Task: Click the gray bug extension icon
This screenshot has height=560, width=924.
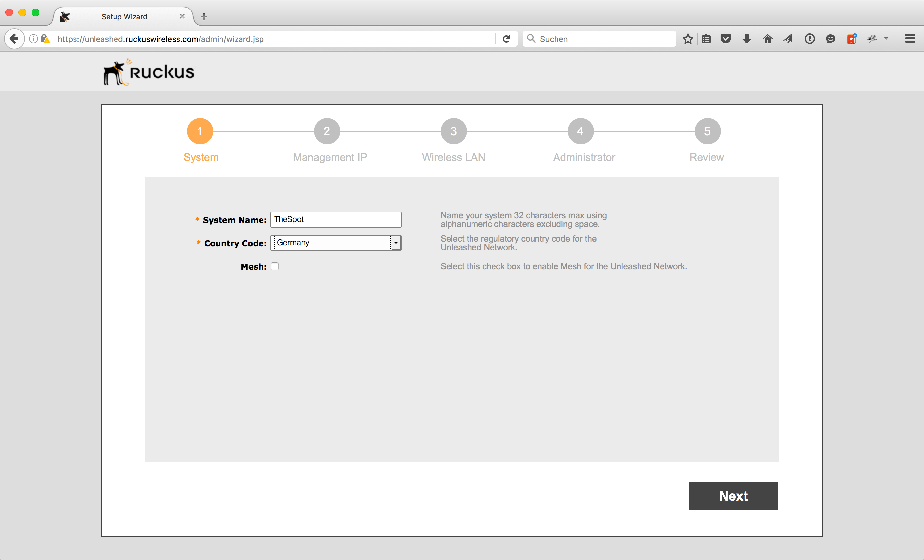Action: tap(871, 39)
